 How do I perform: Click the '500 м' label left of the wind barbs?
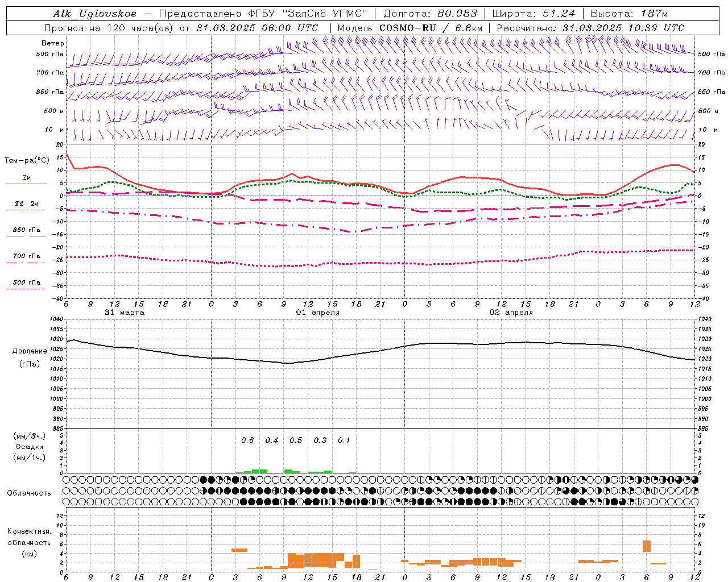click(54, 111)
